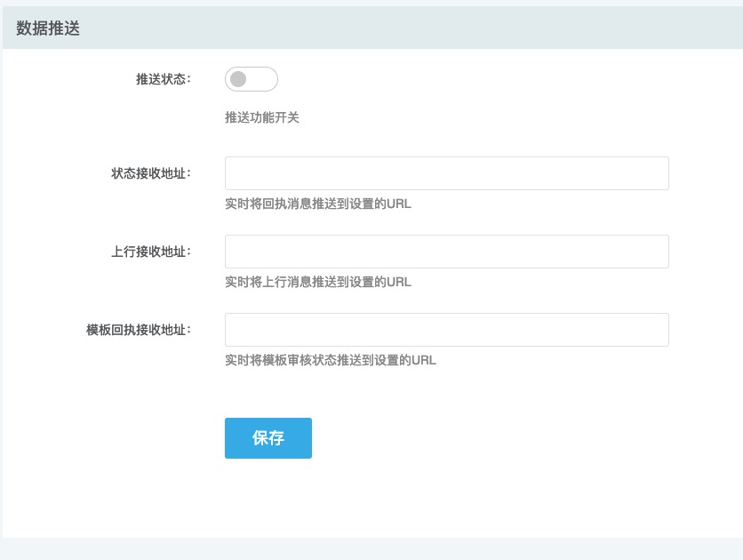Click hint 实时将模板审核状态推送到设置的URL
This screenshot has height=560, width=743.
[x=331, y=360]
